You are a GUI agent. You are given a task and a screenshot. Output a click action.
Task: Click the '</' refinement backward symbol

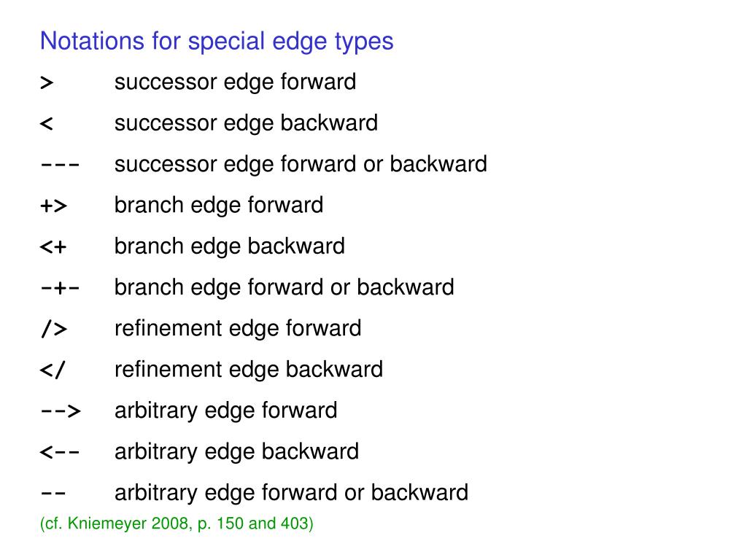[53, 370]
